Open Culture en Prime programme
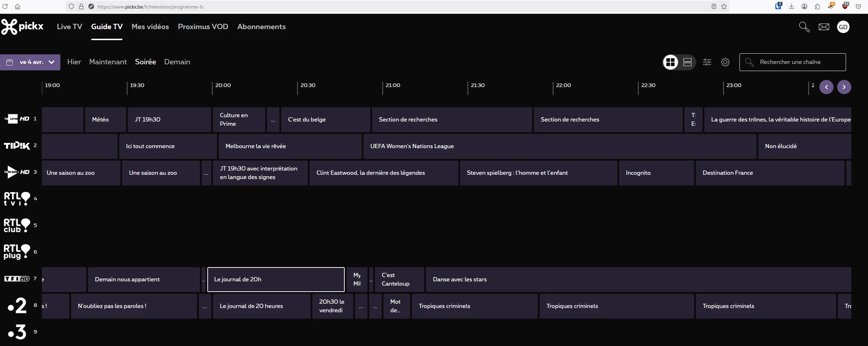 click(239, 120)
